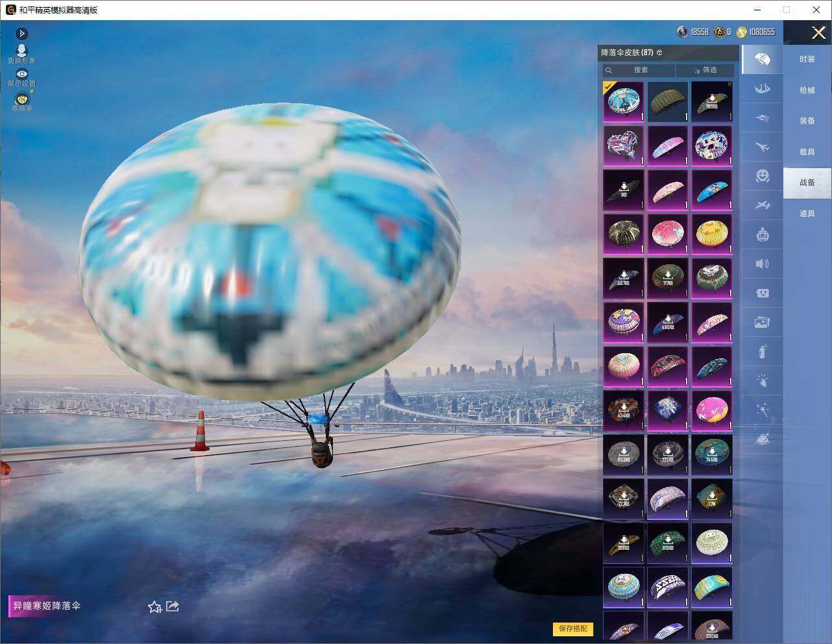Toggle the 展示设置 eye display settings

21,78
